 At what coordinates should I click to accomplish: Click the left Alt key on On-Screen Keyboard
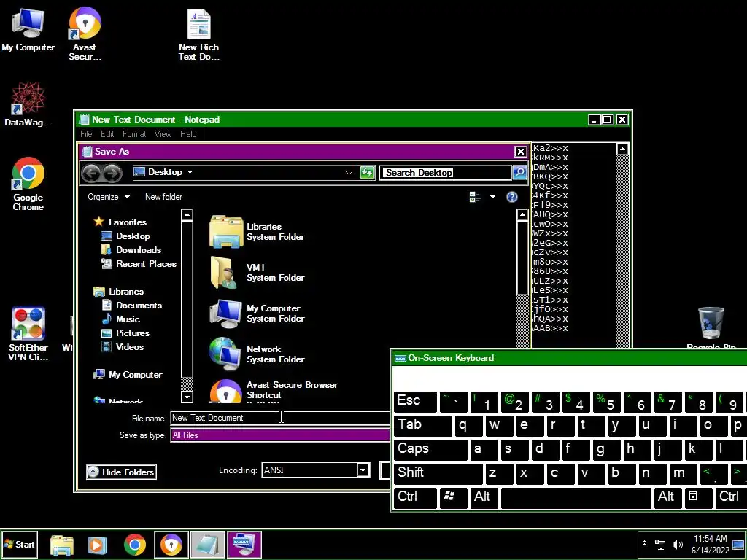484,497
